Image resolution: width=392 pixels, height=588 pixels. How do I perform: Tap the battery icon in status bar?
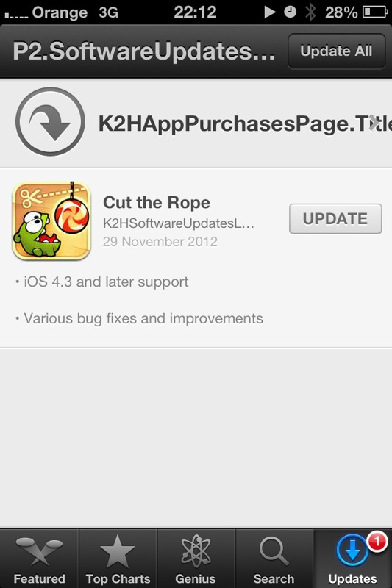point(375,12)
